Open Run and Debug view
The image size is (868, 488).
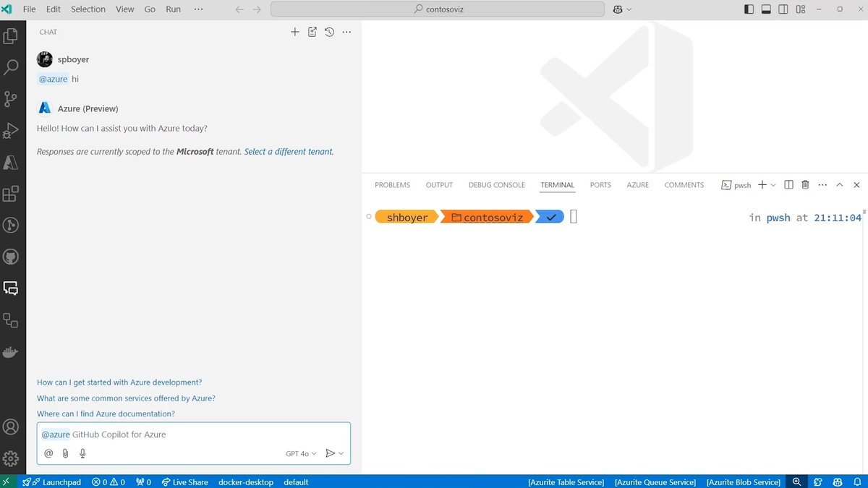pos(11,131)
